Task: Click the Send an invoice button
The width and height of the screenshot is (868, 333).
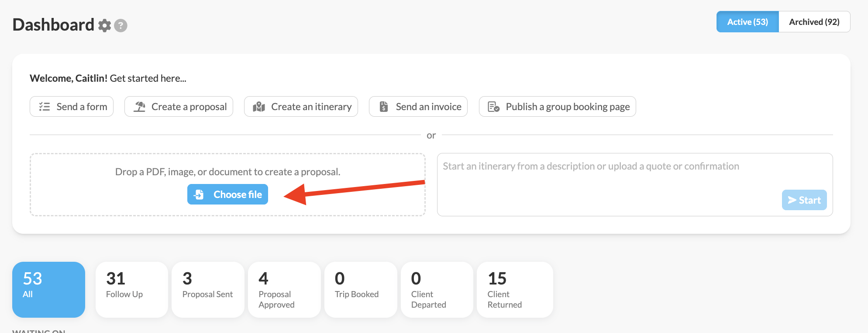Action: (418, 107)
